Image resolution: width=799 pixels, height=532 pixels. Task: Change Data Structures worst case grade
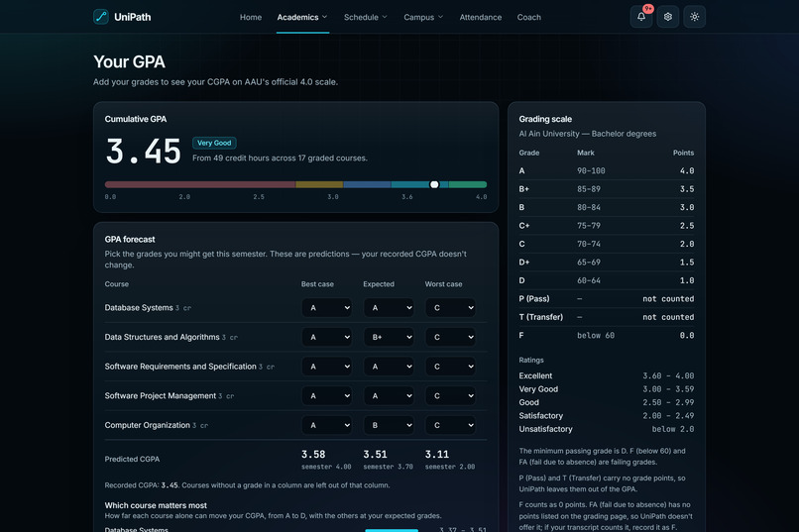click(450, 337)
